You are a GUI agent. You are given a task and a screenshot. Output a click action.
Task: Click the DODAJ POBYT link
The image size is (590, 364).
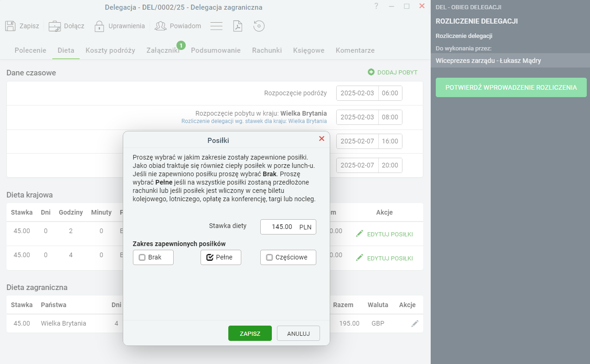397,72
